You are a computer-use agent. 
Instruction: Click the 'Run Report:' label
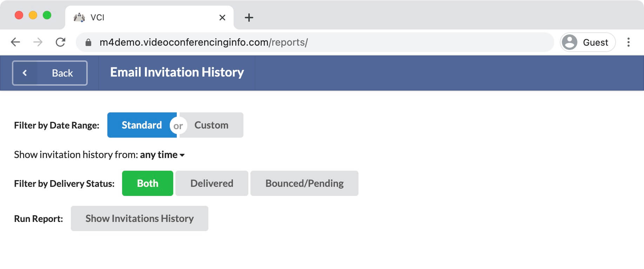click(39, 219)
